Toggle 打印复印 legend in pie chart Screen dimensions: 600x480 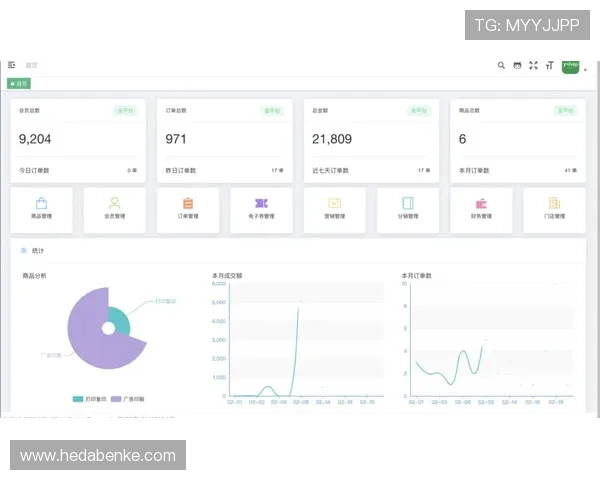coord(91,398)
